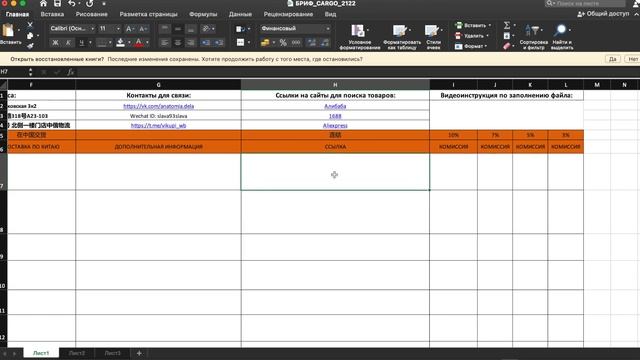Copy the selection using the copy icon
This screenshot has width=640, height=360.
[x=30, y=36]
